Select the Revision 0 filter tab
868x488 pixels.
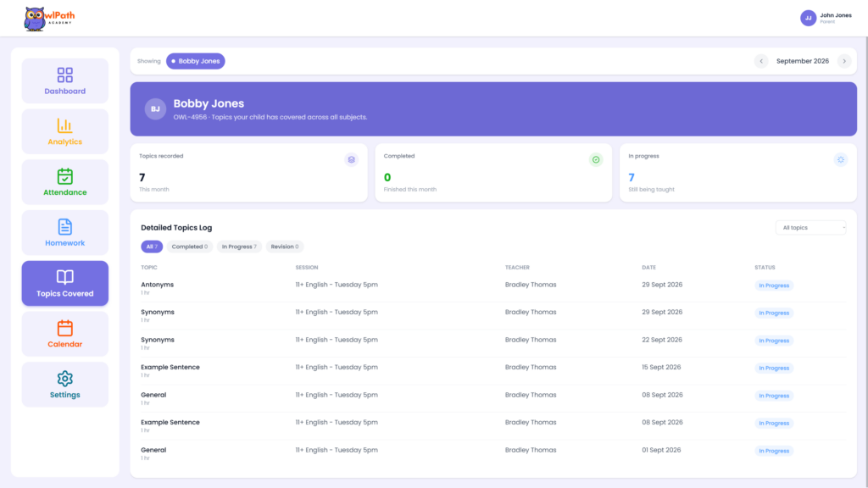pyautogui.click(x=285, y=247)
